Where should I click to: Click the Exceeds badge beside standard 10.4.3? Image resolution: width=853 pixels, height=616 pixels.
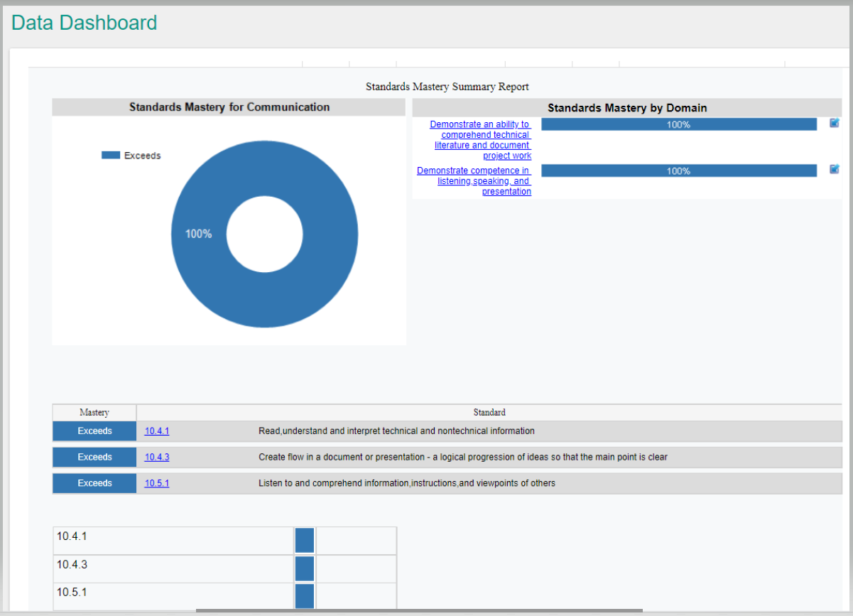pyautogui.click(x=94, y=458)
